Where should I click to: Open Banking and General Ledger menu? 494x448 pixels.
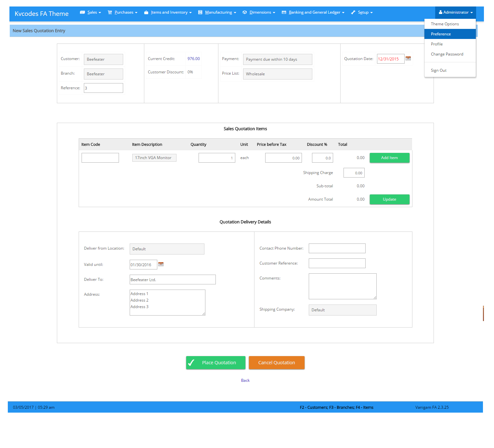pos(314,12)
